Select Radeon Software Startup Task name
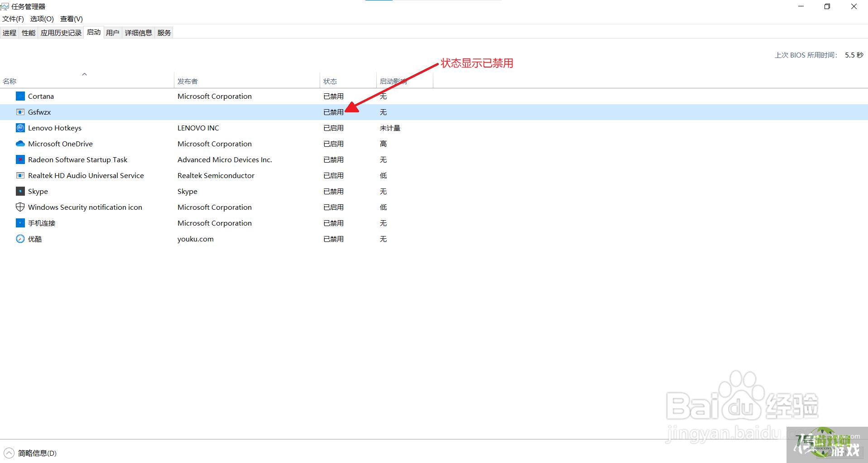 coord(77,159)
